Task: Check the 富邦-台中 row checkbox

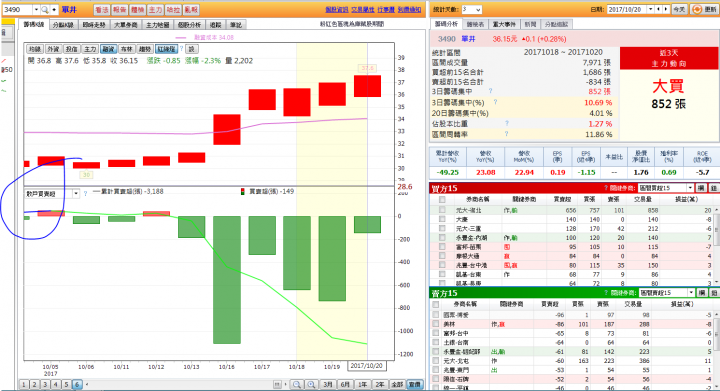Action: 436,333
